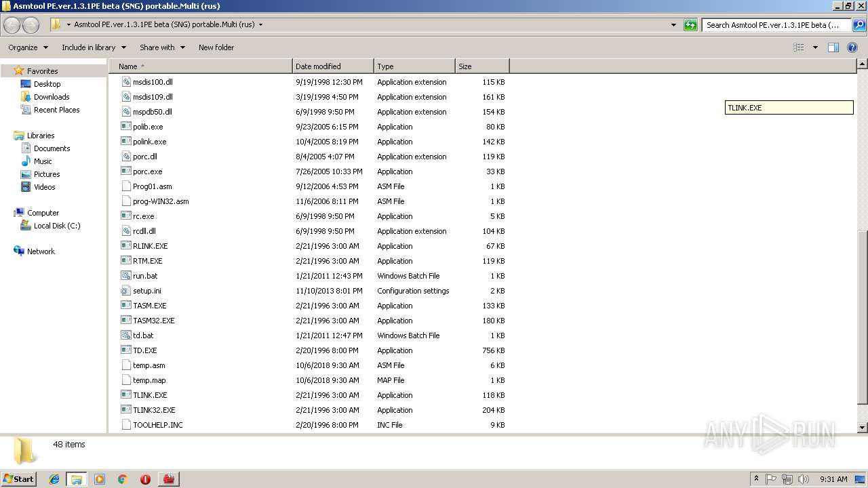This screenshot has height=488, width=868.
Task: Click the setup.ini configuration icon
Action: click(125, 290)
